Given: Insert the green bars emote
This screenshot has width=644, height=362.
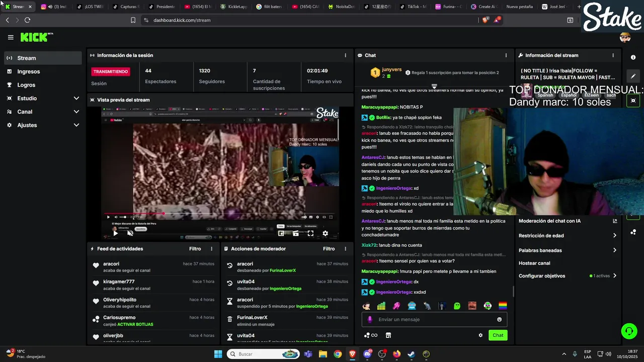Looking at the screenshot, I should point(381,305).
